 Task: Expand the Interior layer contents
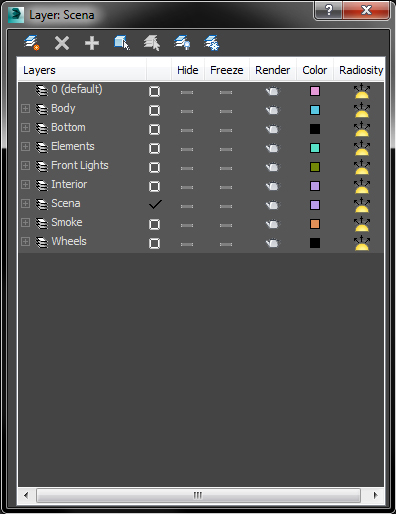click(x=25, y=185)
